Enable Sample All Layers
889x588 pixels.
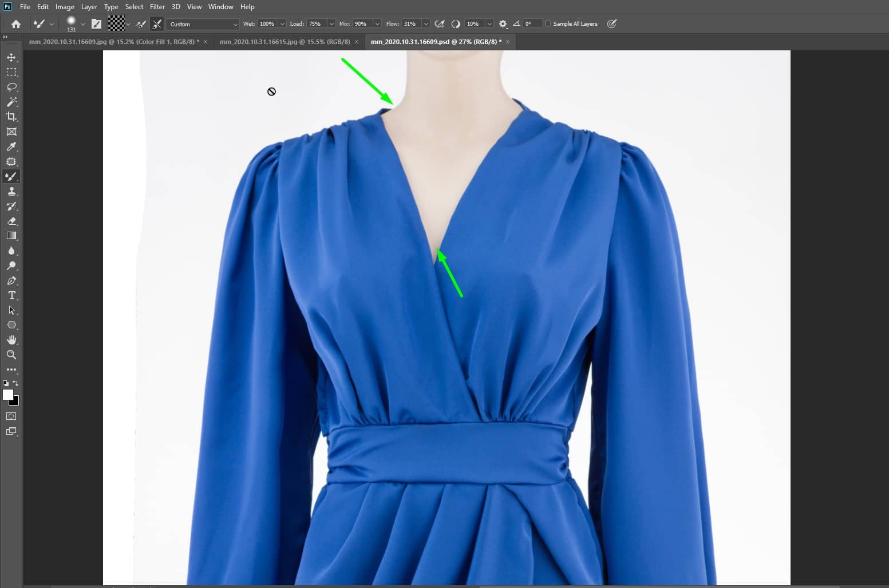pos(548,23)
